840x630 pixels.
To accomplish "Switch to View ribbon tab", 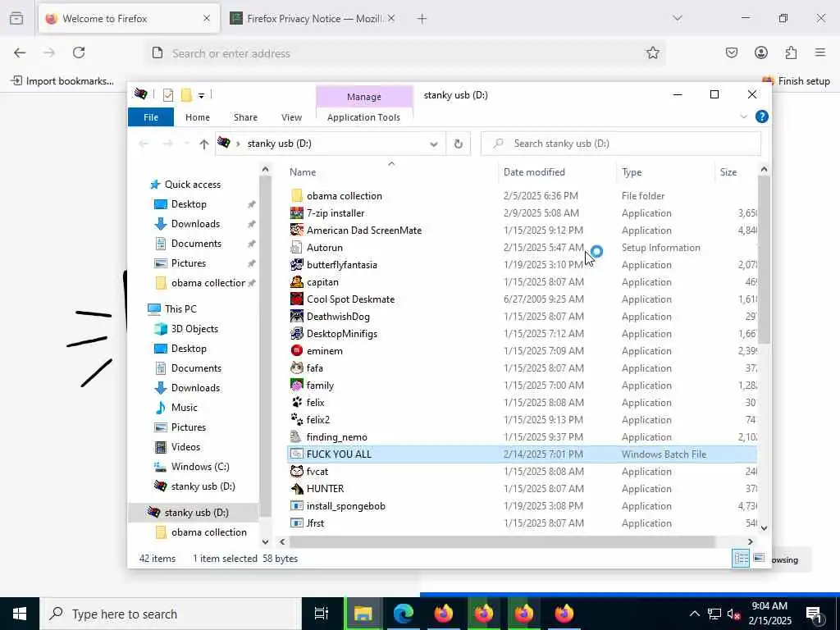I will point(291,116).
